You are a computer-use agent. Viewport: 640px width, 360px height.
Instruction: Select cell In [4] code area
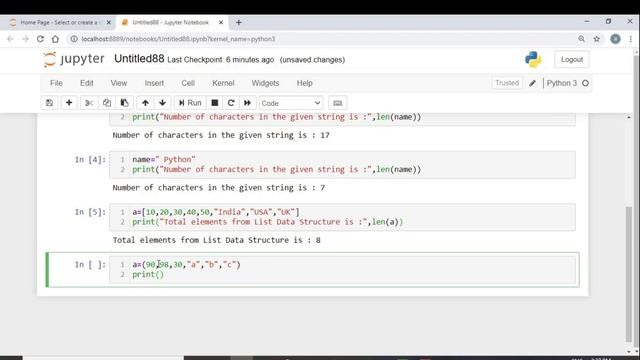(x=342, y=164)
